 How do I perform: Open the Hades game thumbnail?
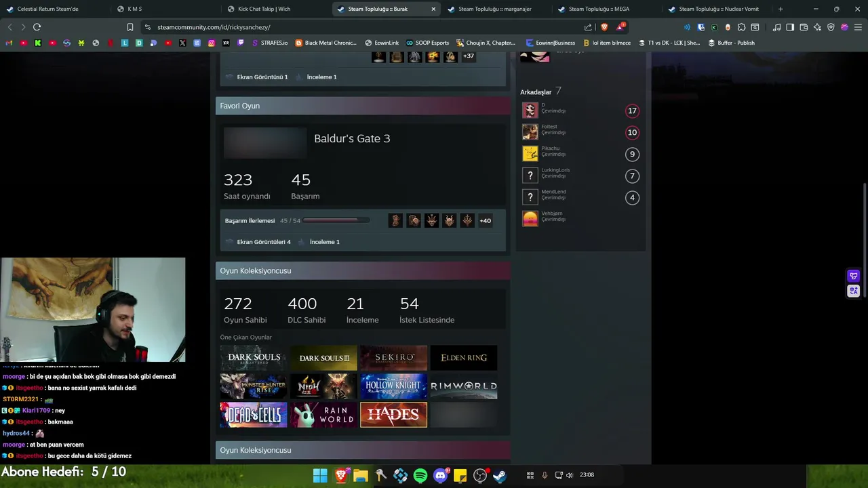394,415
